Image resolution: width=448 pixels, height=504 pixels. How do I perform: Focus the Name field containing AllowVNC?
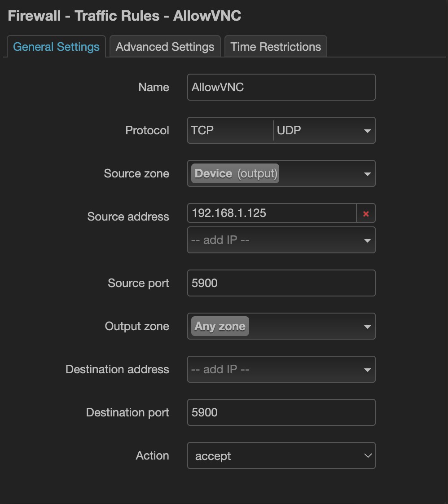(281, 87)
